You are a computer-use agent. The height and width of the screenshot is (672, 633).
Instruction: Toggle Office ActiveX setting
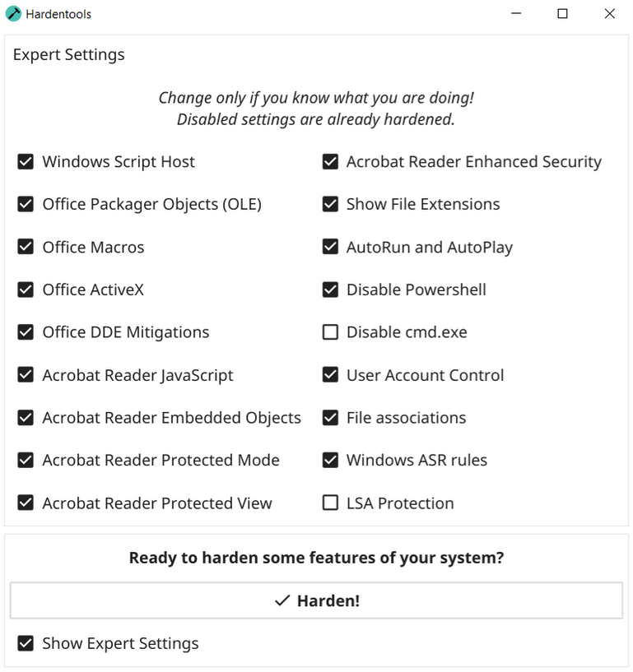click(x=26, y=290)
